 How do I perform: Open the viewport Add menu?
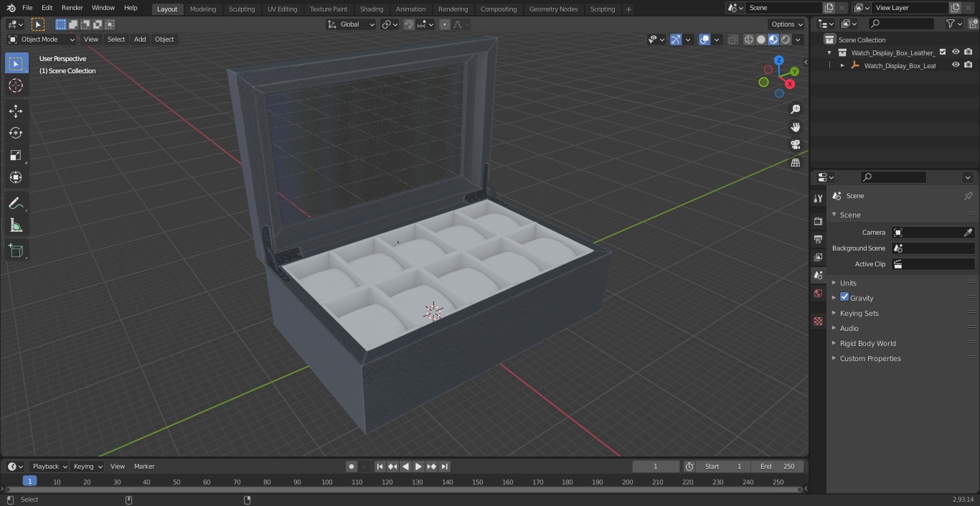140,39
